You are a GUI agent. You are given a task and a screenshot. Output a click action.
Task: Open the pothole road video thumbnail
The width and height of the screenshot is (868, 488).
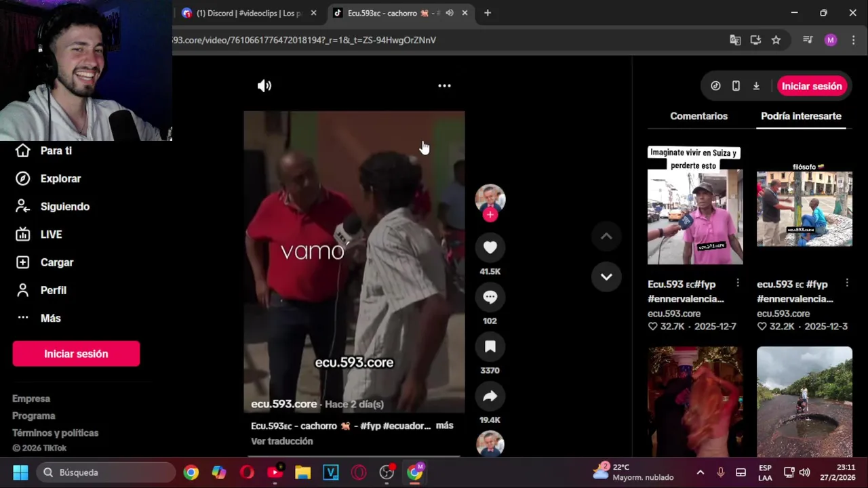pyautogui.click(x=804, y=402)
